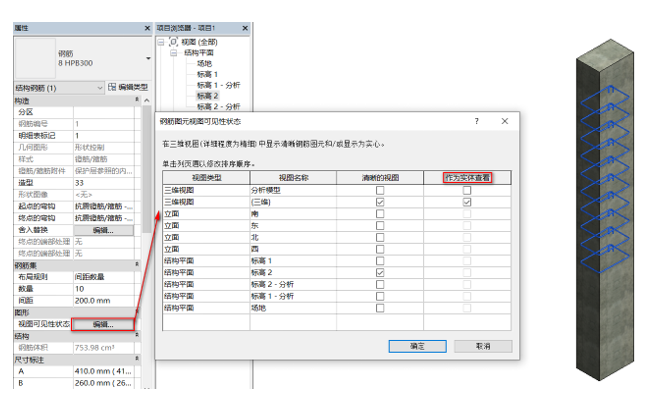Screen dimensions: 659x399
Task: Enable clear view for 标高 2 - 分析
Action: pyautogui.click(x=380, y=284)
